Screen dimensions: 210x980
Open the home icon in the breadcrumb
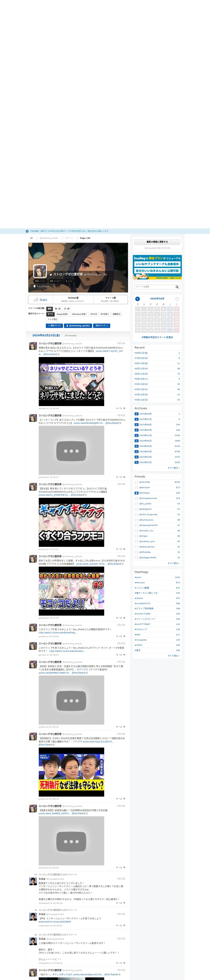point(31,238)
